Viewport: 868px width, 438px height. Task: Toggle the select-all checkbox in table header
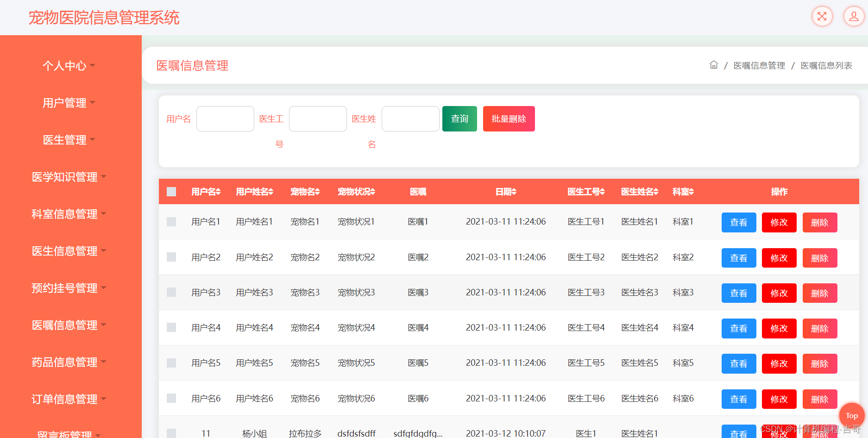(x=171, y=192)
